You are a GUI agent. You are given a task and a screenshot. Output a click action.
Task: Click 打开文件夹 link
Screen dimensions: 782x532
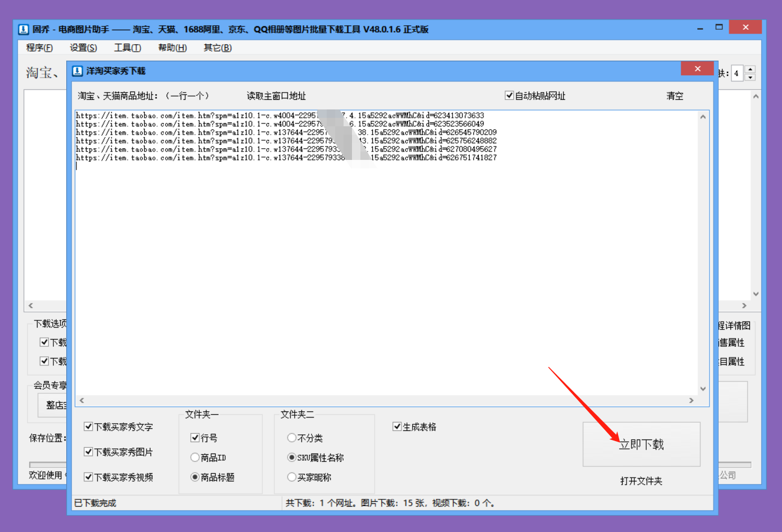coord(641,481)
